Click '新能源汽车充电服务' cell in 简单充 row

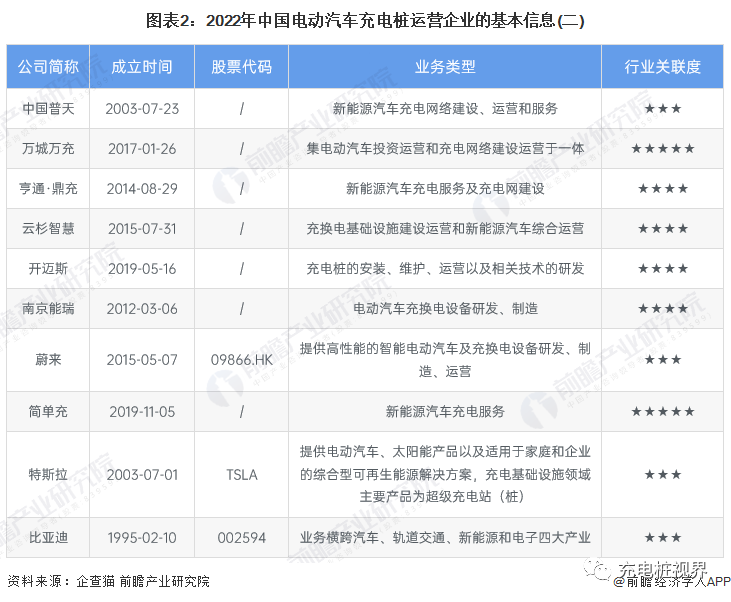coord(445,412)
